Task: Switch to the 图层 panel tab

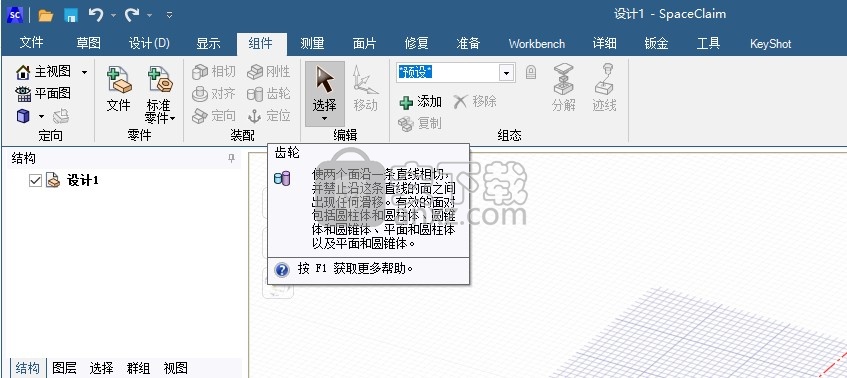Action: pos(64,368)
